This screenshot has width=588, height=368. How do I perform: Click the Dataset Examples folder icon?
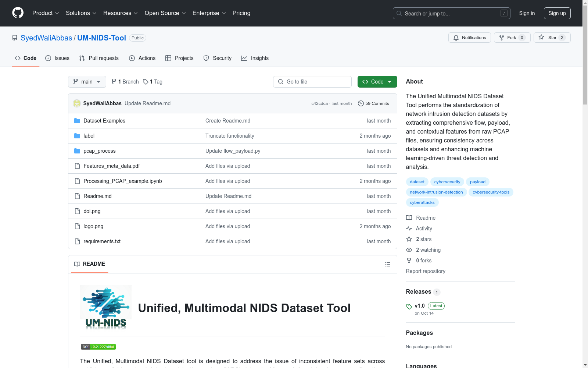pos(77,121)
